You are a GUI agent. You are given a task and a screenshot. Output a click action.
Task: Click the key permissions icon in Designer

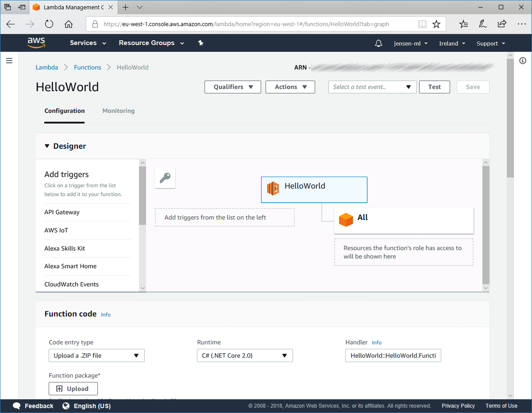tap(165, 178)
